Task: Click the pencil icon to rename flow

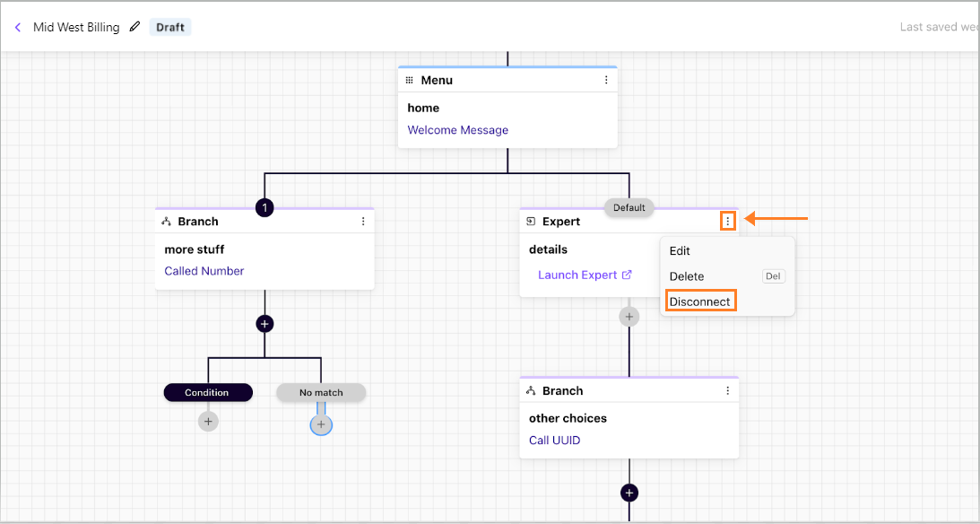Action: tap(134, 27)
